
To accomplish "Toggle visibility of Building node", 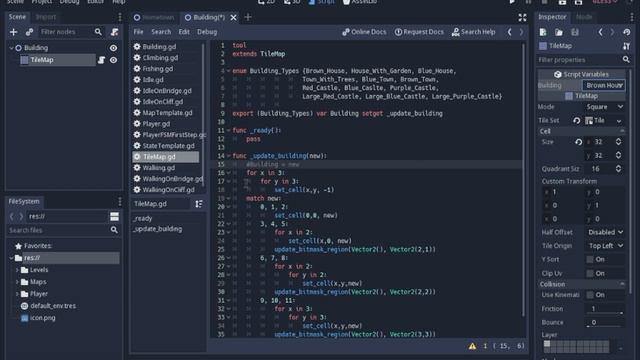I will point(113,48).
